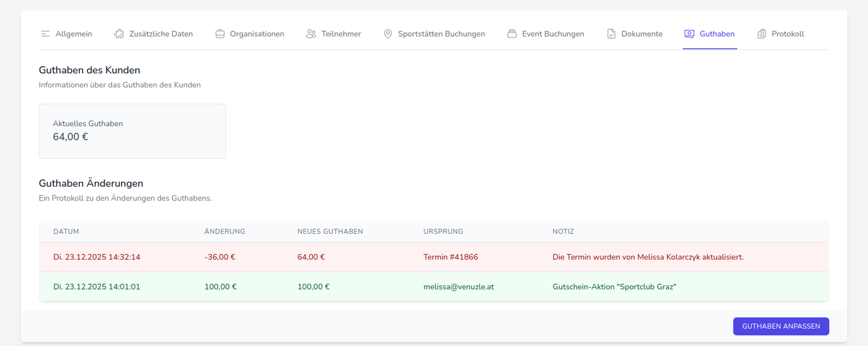
Task: Open the Protokoll tab
Action: 781,33
